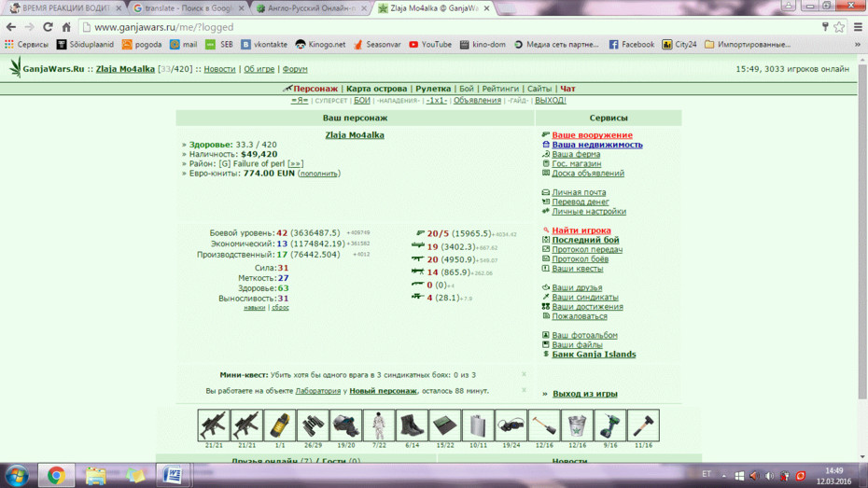This screenshot has width=868, height=488.
Task: Dismiss the Лаборатория work notice
Action: 524,390
